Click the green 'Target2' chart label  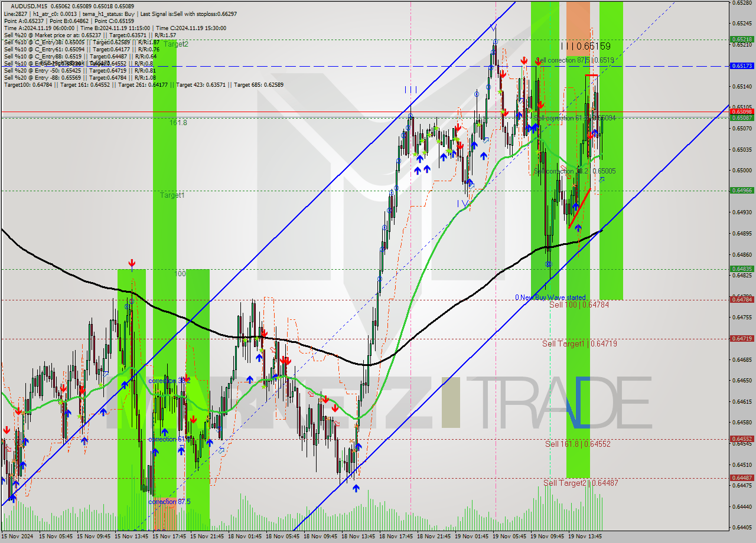click(x=176, y=44)
